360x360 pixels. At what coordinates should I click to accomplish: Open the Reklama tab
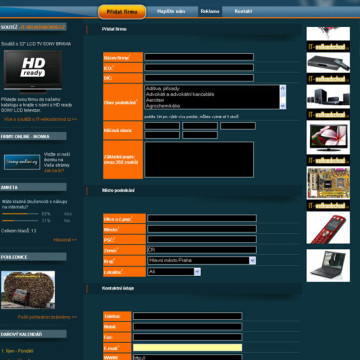210,11
